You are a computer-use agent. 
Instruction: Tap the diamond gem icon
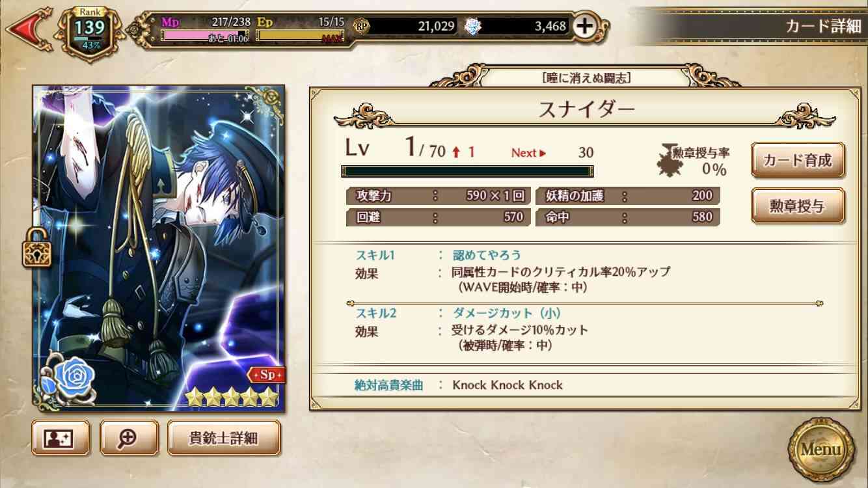click(472, 26)
